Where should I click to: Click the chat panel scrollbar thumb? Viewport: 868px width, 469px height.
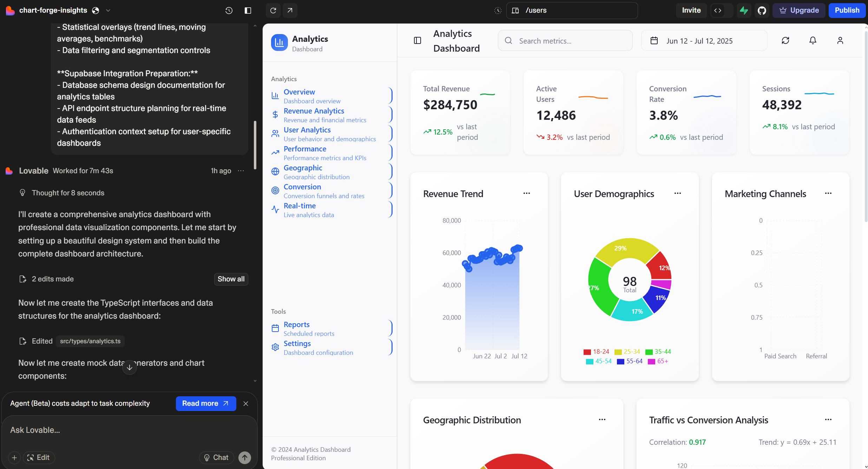click(x=255, y=145)
